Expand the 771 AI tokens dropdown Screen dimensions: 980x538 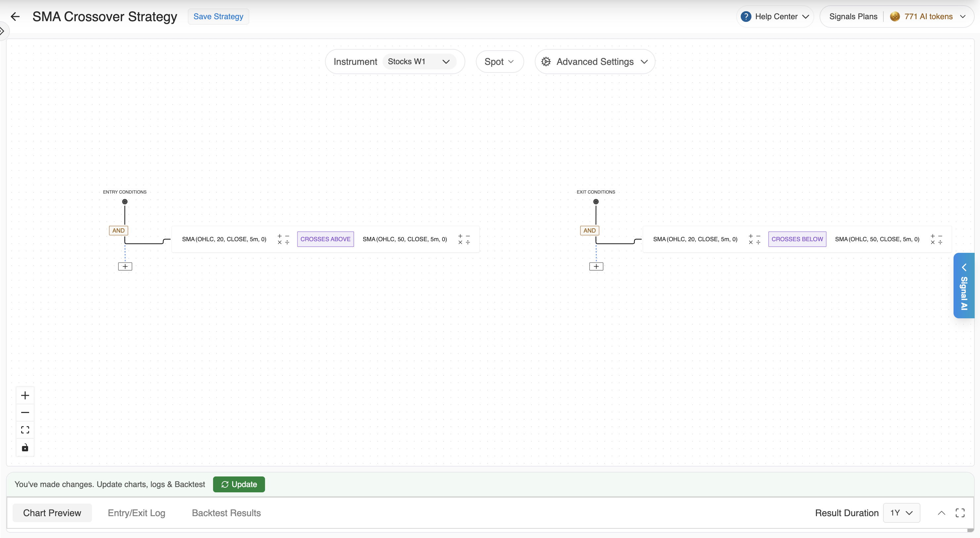tap(962, 17)
